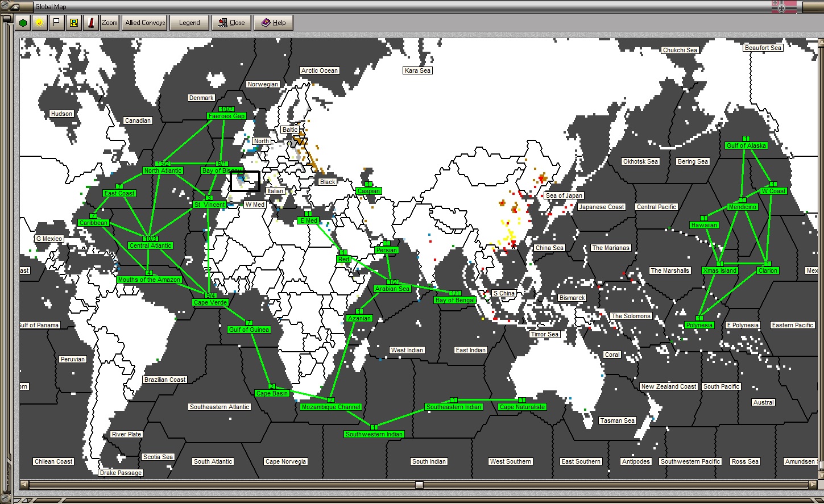Image resolution: width=824 pixels, height=504 pixels.
Task: Select the Cape Basin convoy zone
Action: 272,393
